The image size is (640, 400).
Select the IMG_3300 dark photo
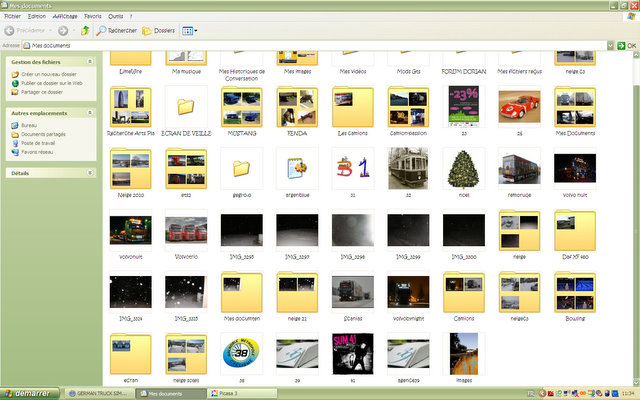pos(464,230)
